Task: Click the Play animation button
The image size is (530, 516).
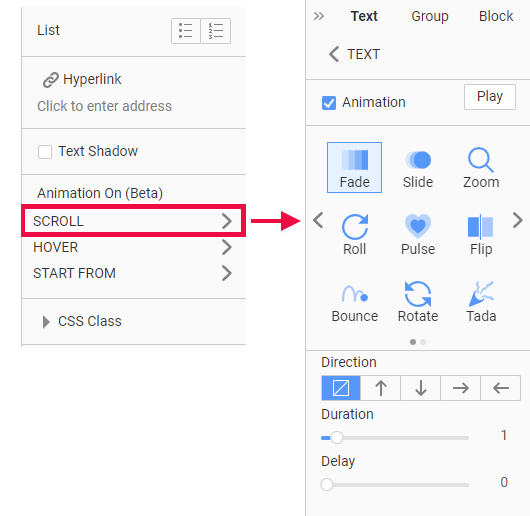Action: (x=490, y=97)
